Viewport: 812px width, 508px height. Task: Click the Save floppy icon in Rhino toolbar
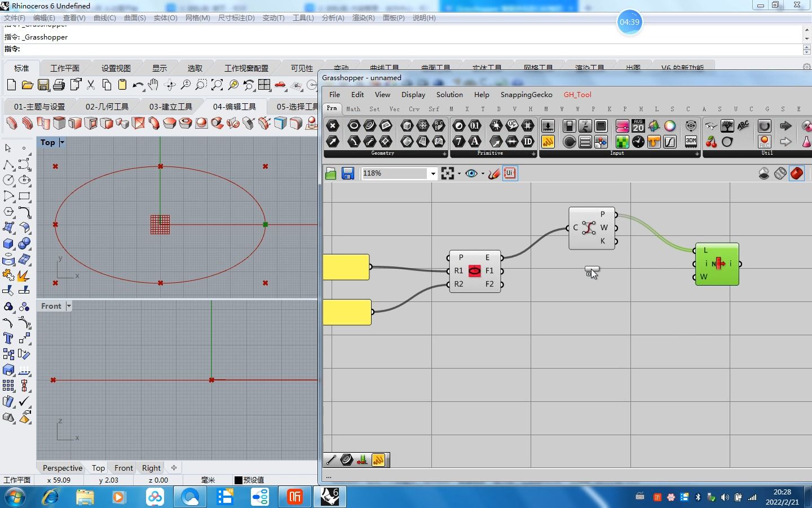click(43, 85)
